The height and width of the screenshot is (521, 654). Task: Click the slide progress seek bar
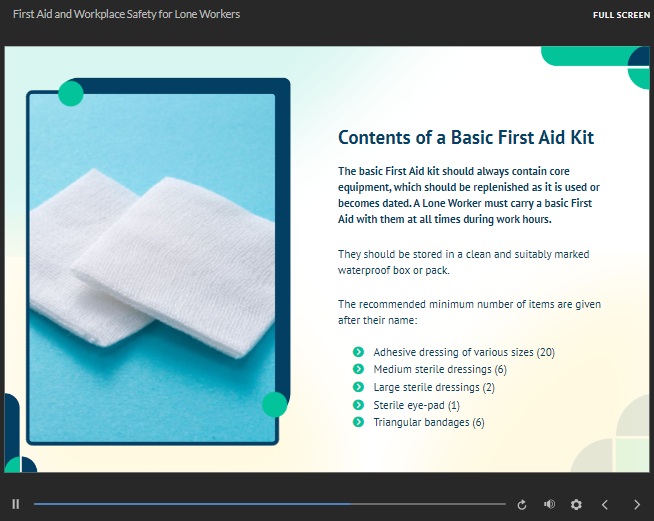pos(269,504)
